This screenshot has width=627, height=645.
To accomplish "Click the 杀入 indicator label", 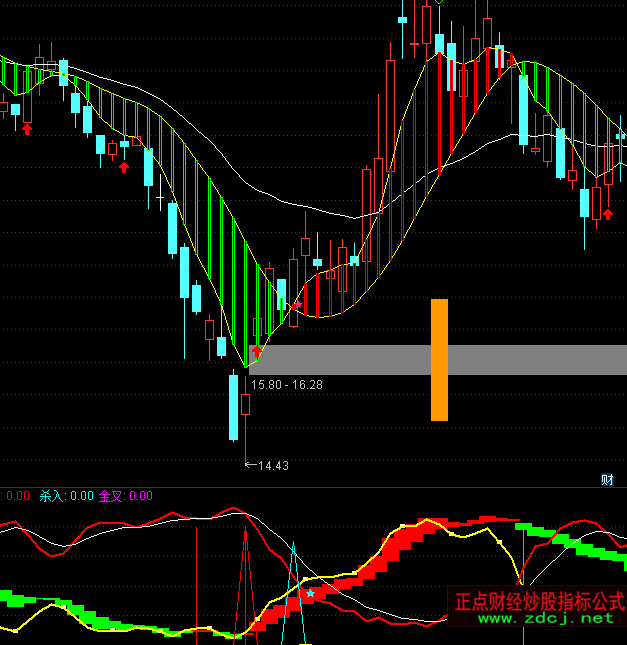I will click(x=51, y=495).
